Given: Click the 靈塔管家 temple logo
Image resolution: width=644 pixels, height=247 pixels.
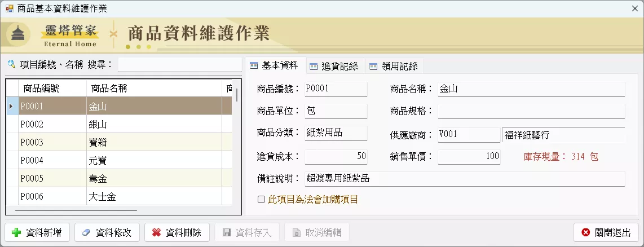Looking at the screenshot, I should (17, 34).
